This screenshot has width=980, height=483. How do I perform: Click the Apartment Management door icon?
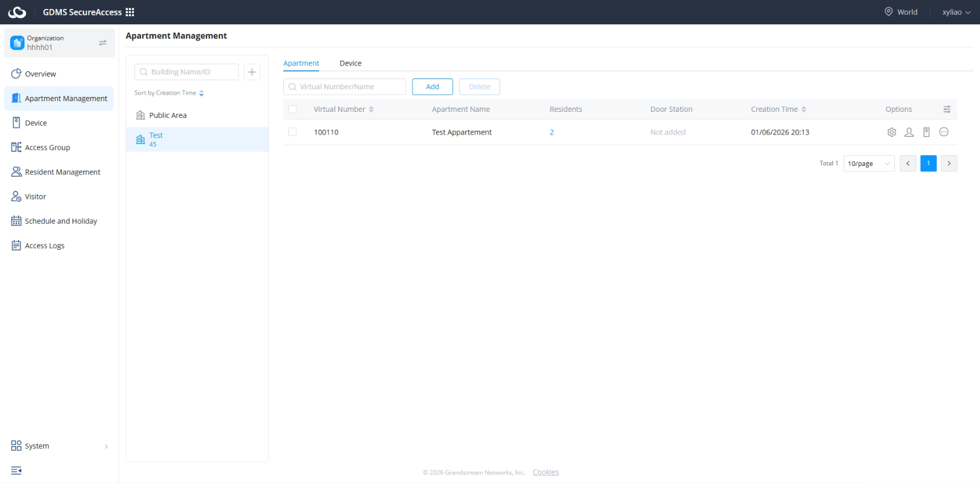[x=16, y=98]
